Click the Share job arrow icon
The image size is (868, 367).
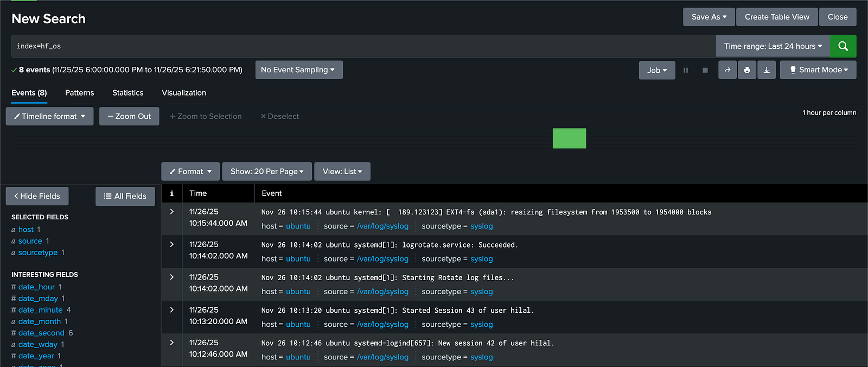(727, 70)
